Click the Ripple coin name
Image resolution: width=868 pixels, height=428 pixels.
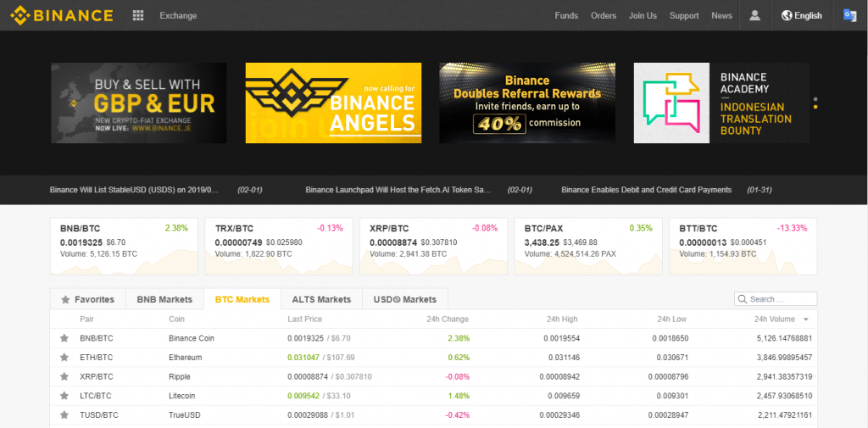(x=180, y=376)
